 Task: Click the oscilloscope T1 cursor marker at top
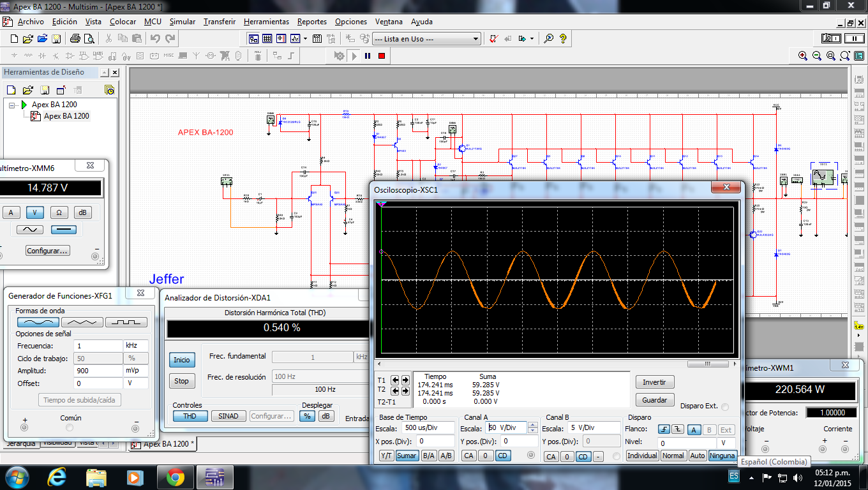coord(382,204)
